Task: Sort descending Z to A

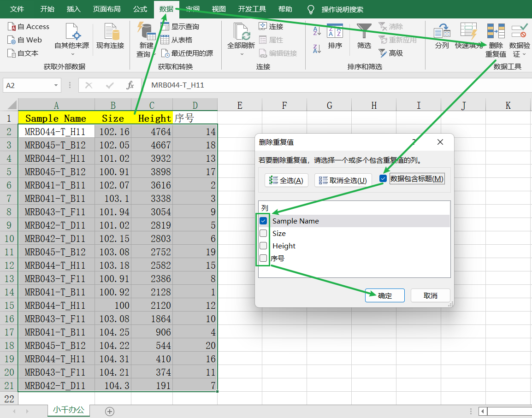Action: point(317,49)
